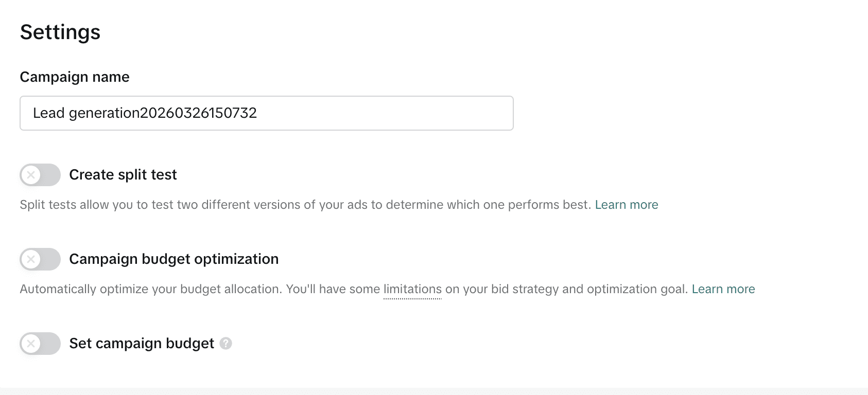Click the 'Campaign budget optimization' label text

173,259
